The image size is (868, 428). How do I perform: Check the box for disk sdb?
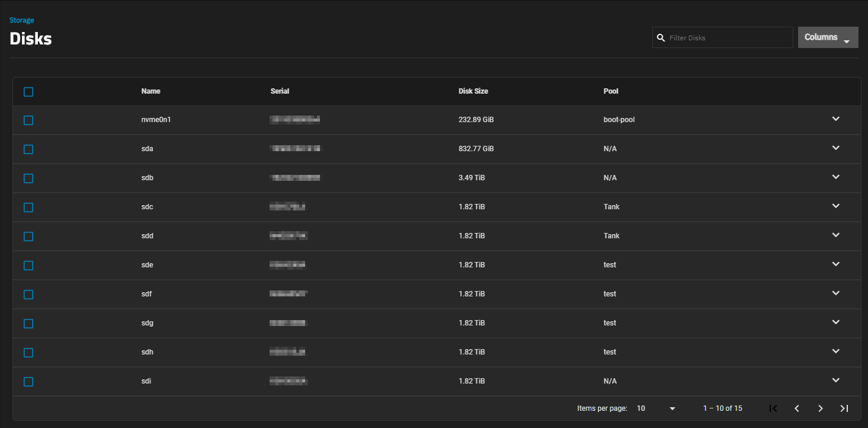coord(28,178)
